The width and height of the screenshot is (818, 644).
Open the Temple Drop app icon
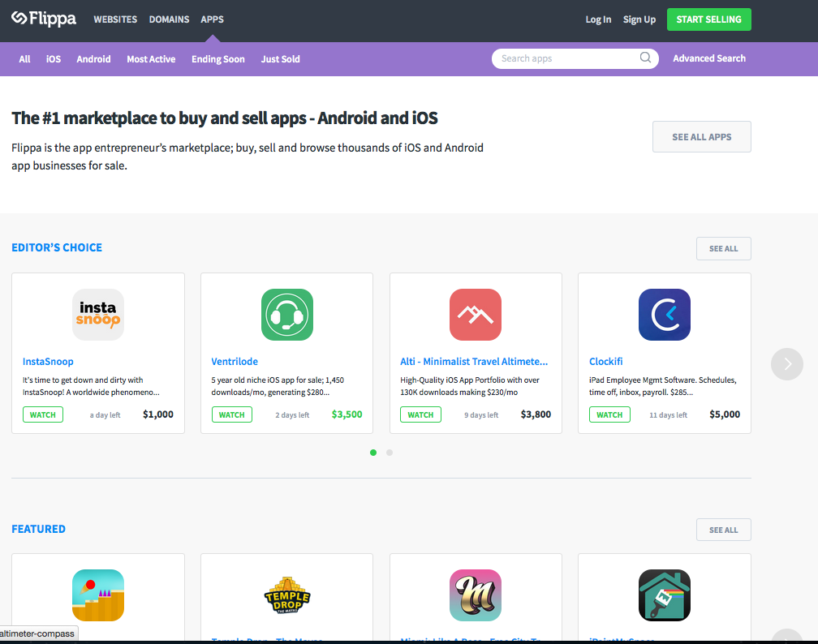point(287,595)
